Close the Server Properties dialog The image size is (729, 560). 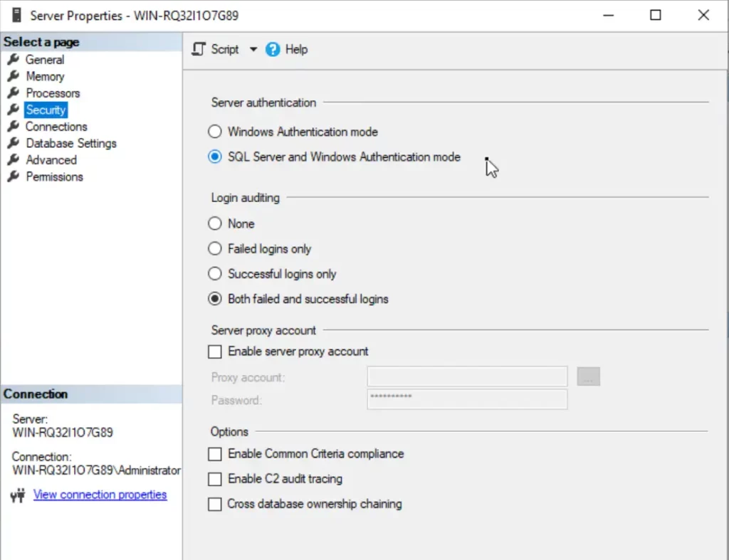coord(703,16)
